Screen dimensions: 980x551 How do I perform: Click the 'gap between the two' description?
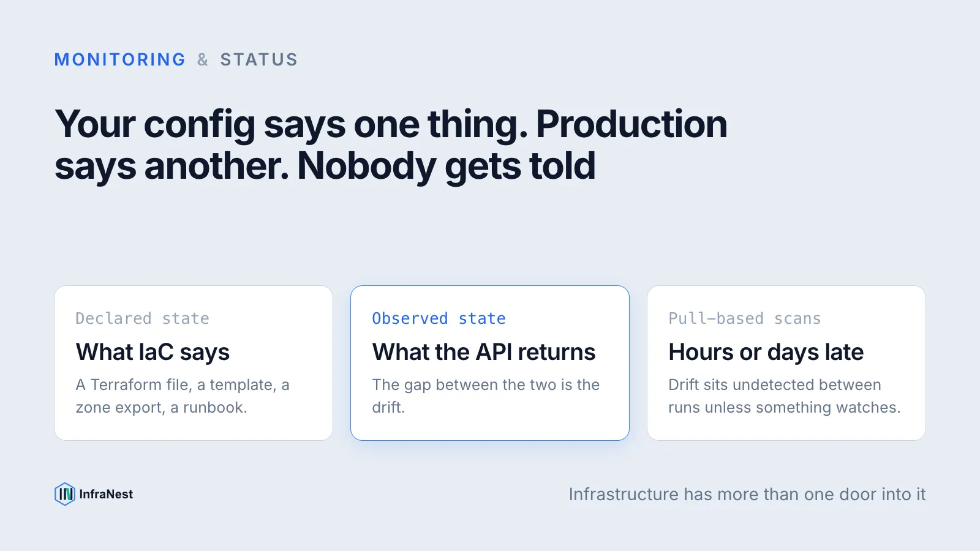(486, 396)
